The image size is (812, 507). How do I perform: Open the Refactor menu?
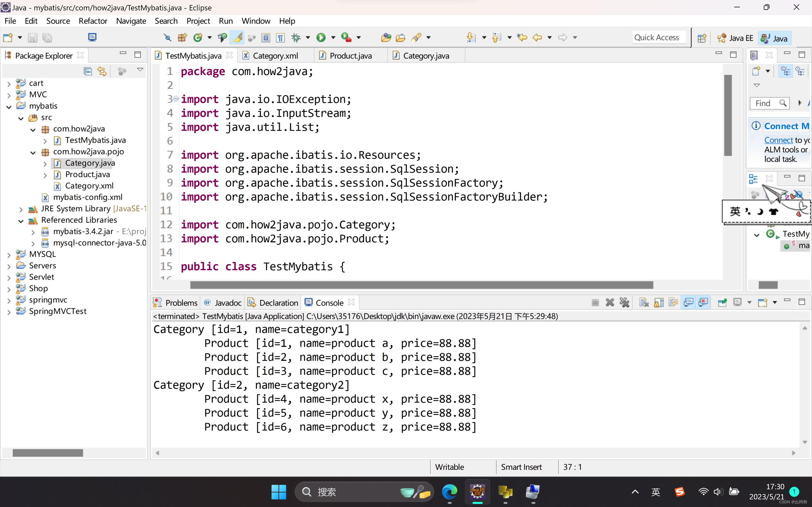click(x=92, y=21)
